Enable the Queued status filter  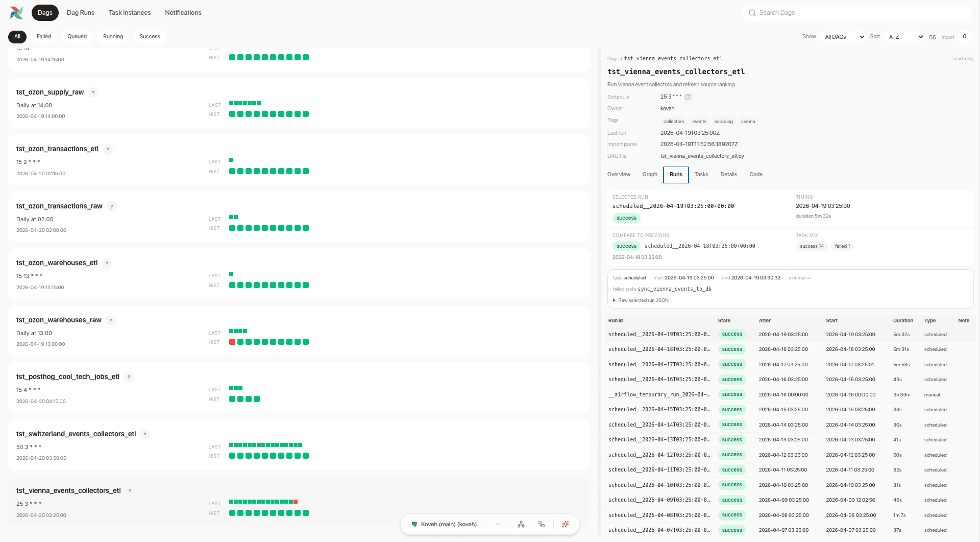pyautogui.click(x=77, y=37)
